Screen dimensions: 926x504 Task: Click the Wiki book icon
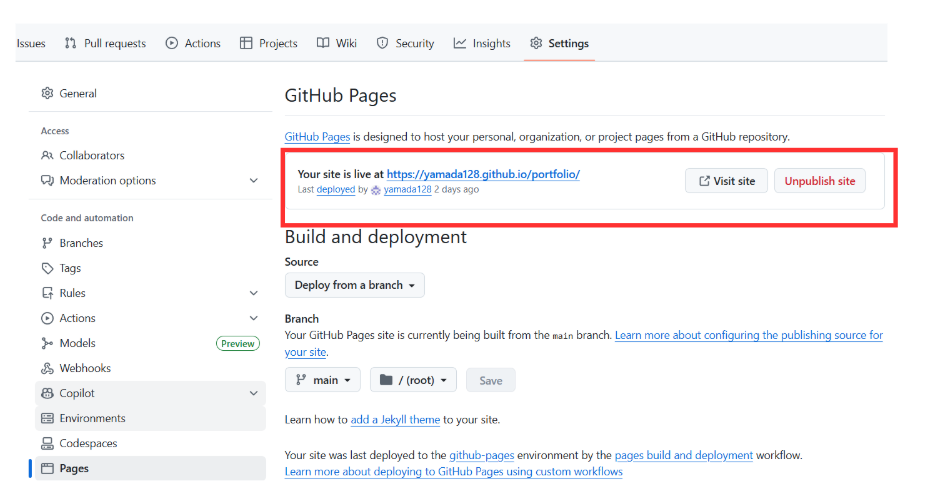pyautogui.click(x=322, y=43)
